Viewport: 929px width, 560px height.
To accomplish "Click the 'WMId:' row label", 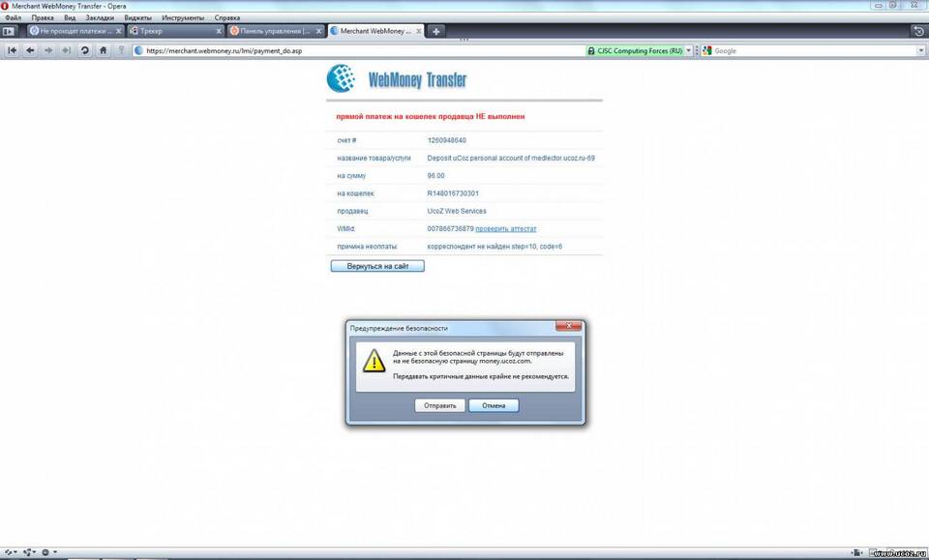I will [346, 228].
